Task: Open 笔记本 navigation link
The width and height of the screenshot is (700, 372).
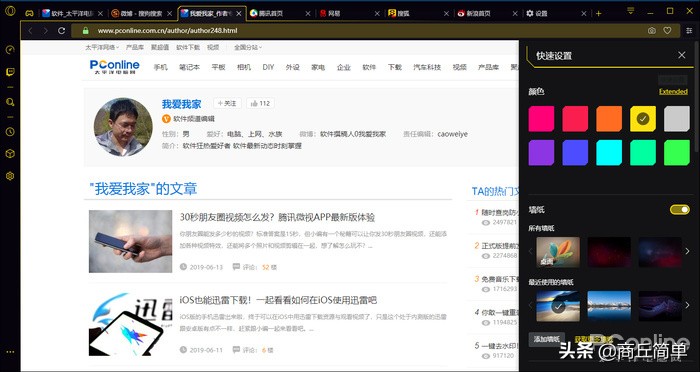Action: pyautogui.click(x=189, y=67)
